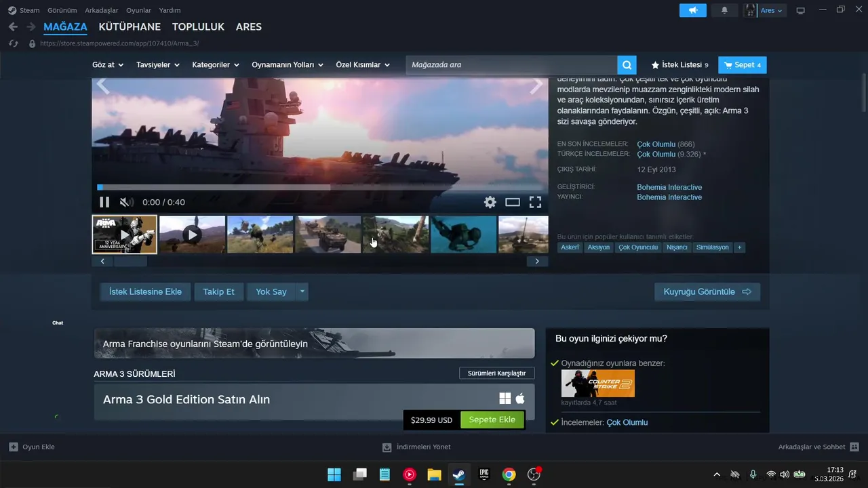Expand the Yok Say options arrow
The image size is (868, 488).
tap(302, 291)
